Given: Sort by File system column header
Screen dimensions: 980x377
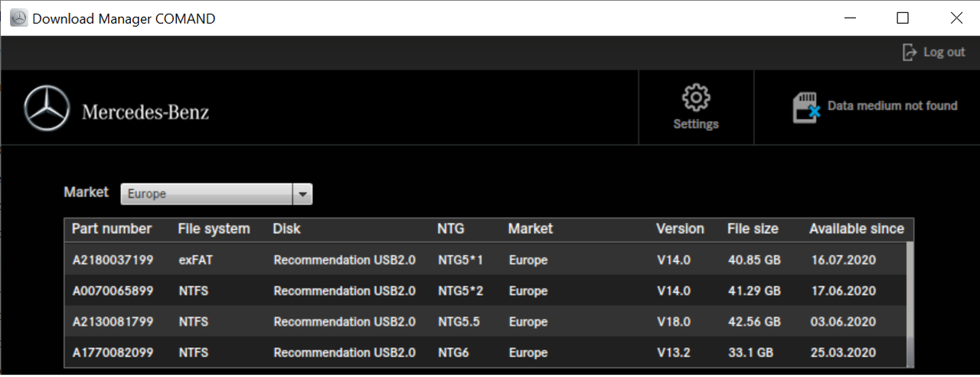Looking at the screenshot, I should tap(214, 228).
